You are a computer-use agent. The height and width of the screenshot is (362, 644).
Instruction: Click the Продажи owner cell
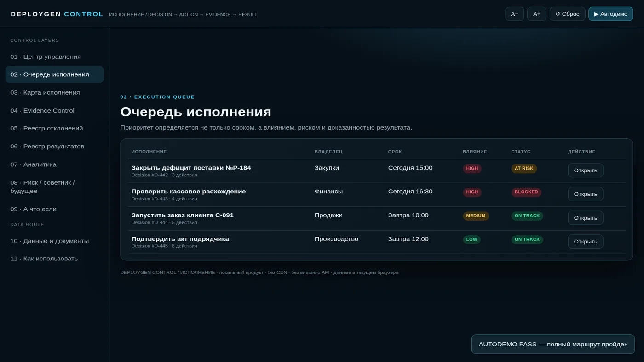click(328, 215)
